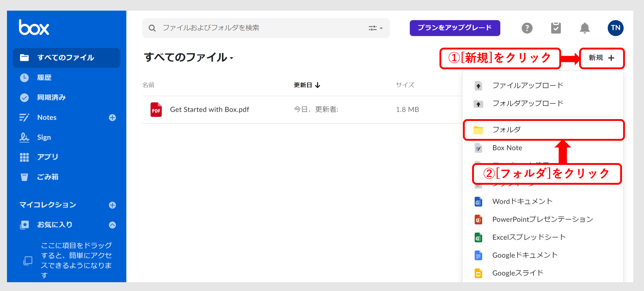Click the Box logo

[34, 27]
